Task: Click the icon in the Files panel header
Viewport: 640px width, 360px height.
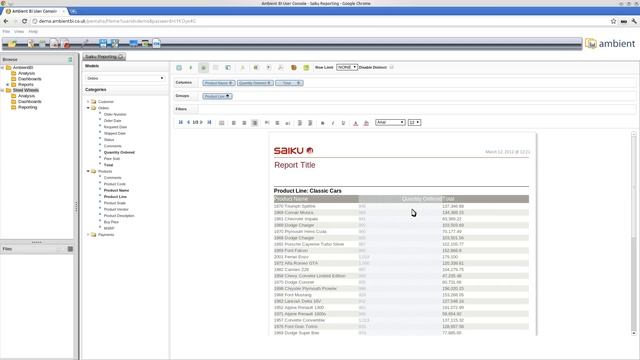Action: (x=70, y=249)
